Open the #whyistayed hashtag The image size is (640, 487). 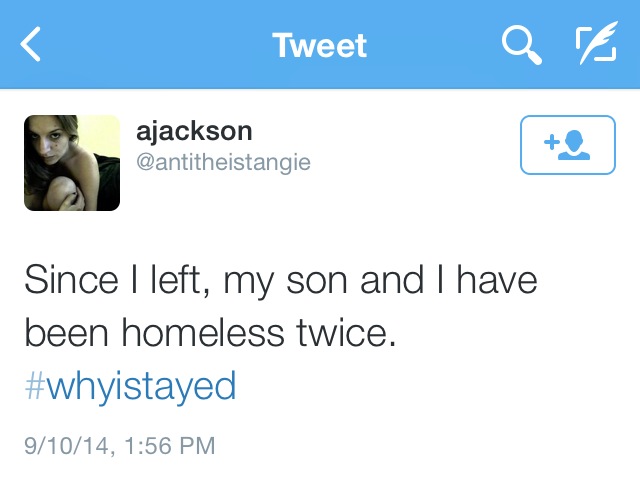point(130,386)
